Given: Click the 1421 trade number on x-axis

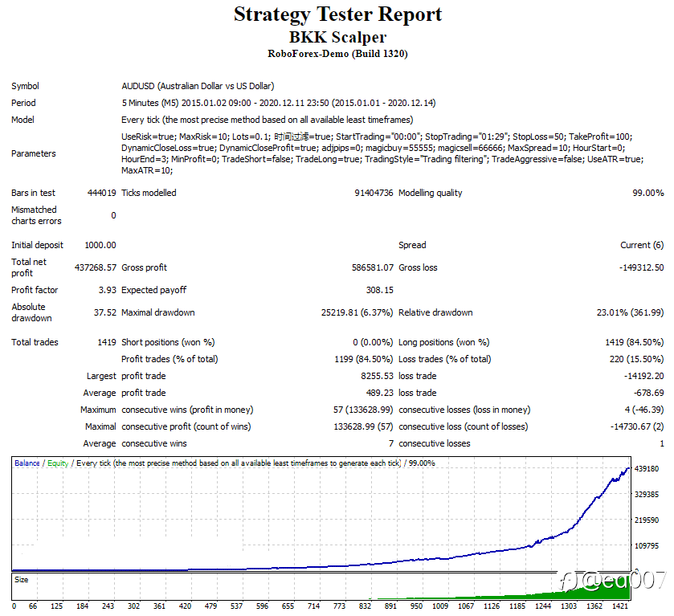Looking at the screenshot, I should (x=620, y=606).
